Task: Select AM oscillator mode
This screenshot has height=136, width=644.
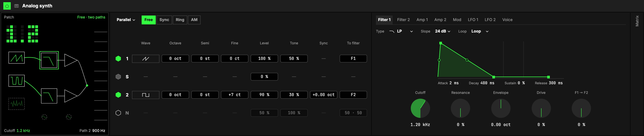Action: (x=194, y=20)
